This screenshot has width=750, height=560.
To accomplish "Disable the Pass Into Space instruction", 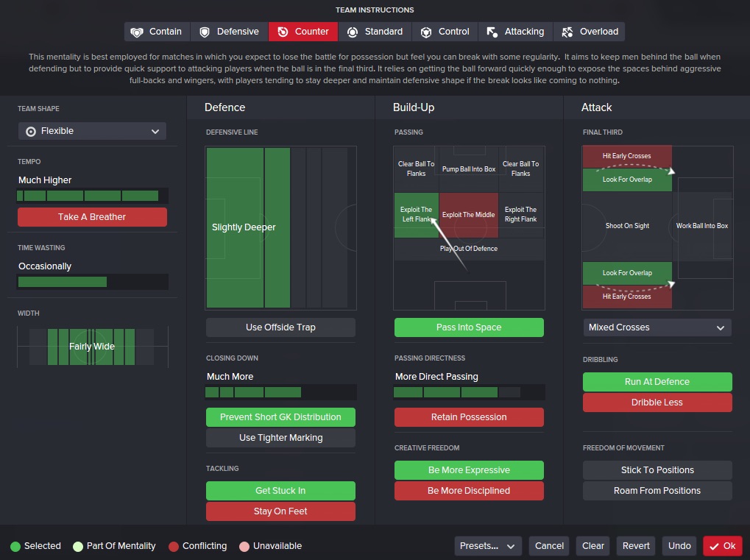I will (469, 327).
